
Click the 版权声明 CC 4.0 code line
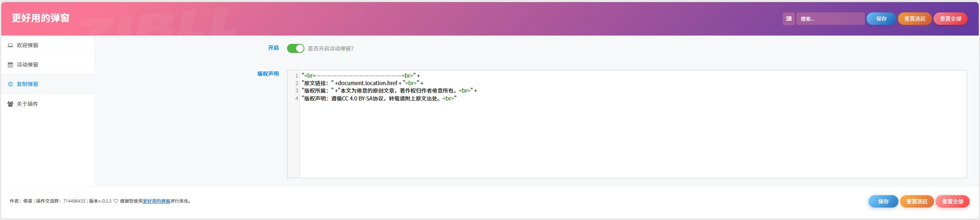click(379, 98)
